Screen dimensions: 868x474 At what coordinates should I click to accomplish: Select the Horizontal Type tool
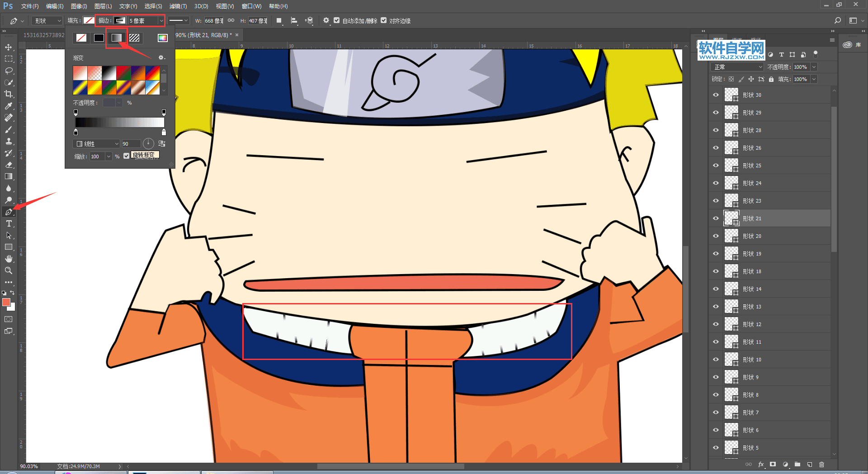pyautogui.click(x=9, y=223)
